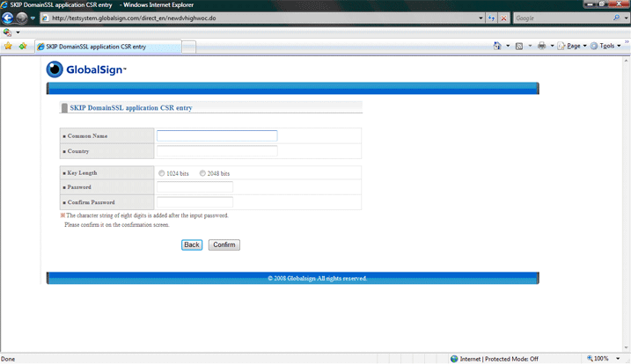
Task: Select the 1024 bits key length
Action: 161,173
